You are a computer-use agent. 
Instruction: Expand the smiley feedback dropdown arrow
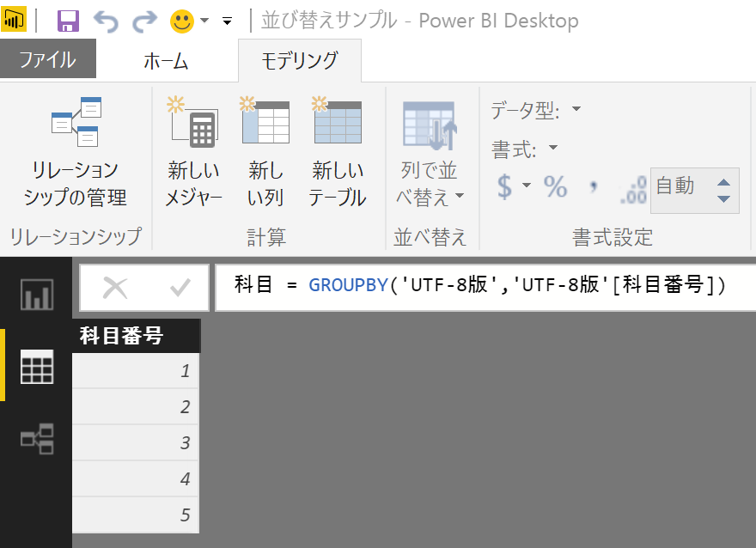point(204,21)
